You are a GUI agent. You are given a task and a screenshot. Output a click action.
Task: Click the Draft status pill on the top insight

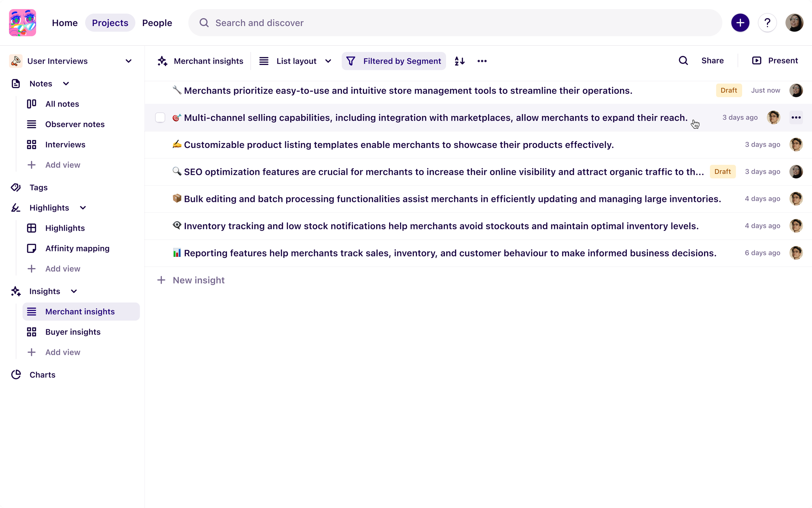(729, 90)
